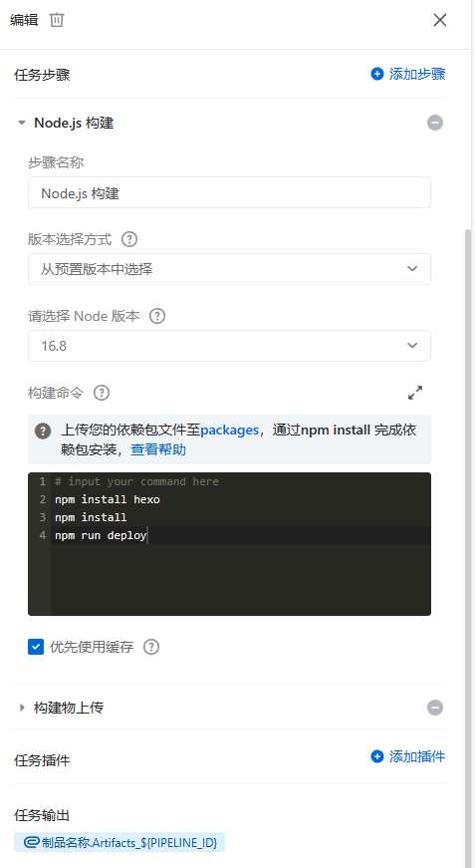Open the packages link in the hint

pos(229,431)
